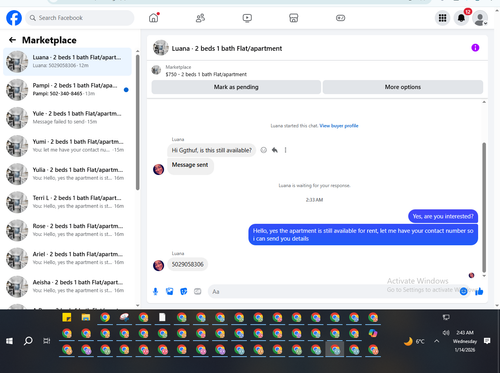Open Yule conversation with failed message
Image resolution: width=500 pixels, height=373 pixels.
(x=67, y=118)
